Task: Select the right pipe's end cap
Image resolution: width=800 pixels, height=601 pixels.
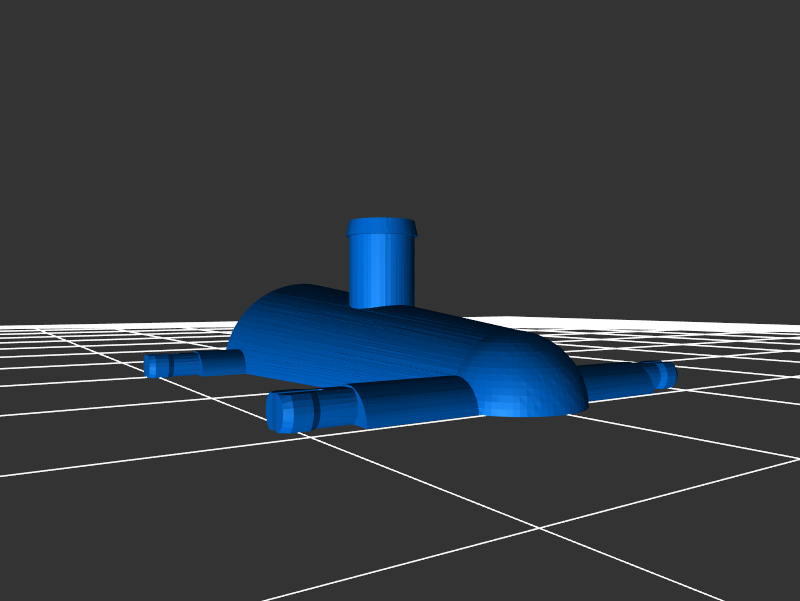Action: click(666, 374)
